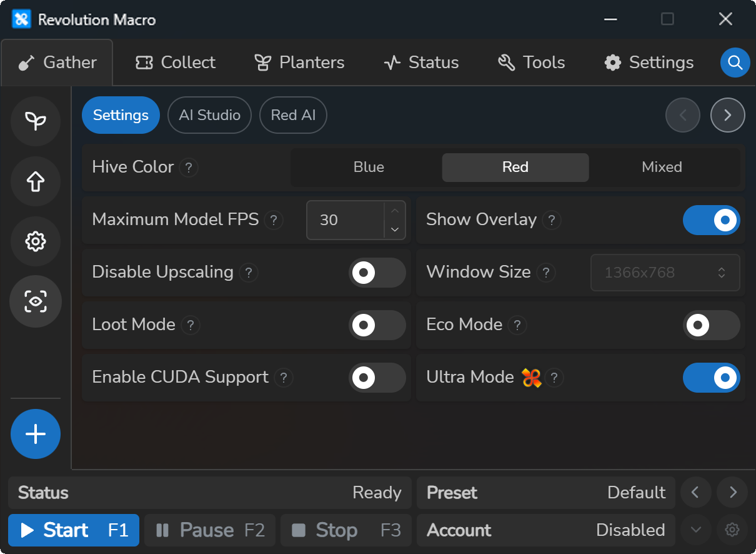Select Mixed hive color
The width and height of the screenshot is (756, 554).
(x=662, y=168)
